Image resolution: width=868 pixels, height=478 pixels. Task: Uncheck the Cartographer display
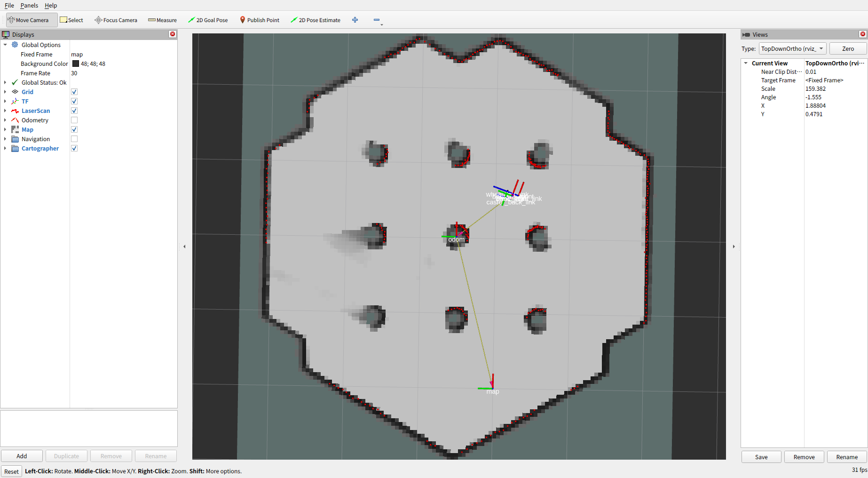pos(74,148)
